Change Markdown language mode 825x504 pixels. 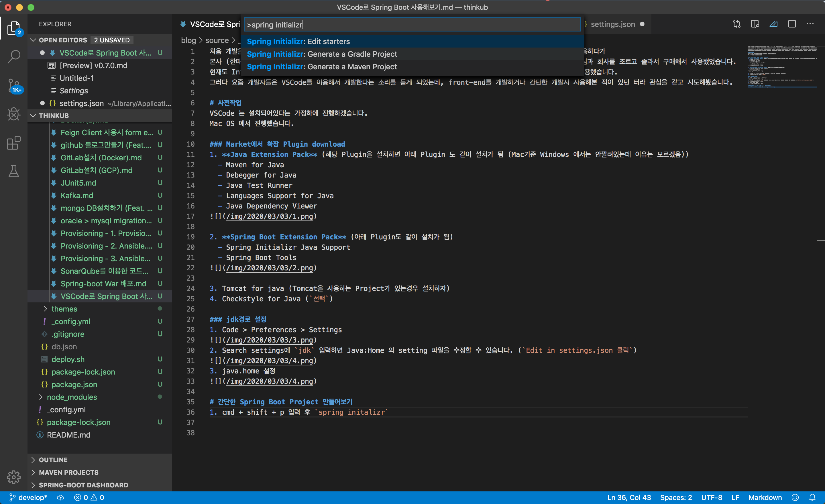pos(765,498)
